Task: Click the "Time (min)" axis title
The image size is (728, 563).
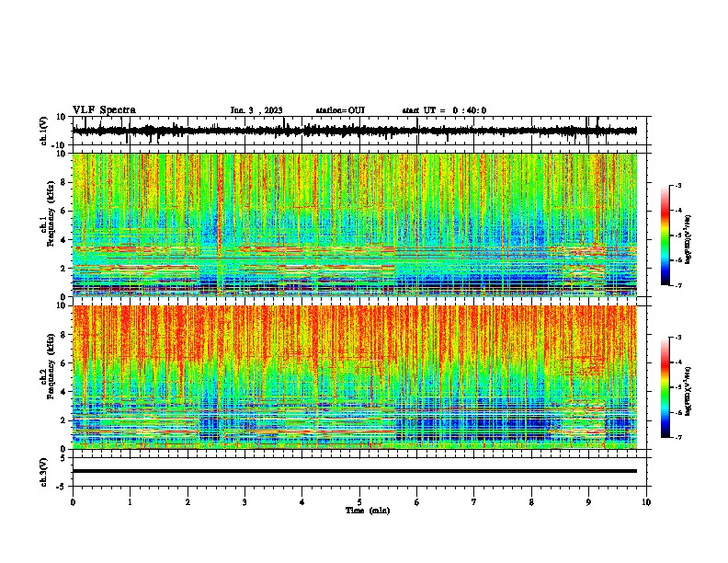Action: tap(368, 511)
